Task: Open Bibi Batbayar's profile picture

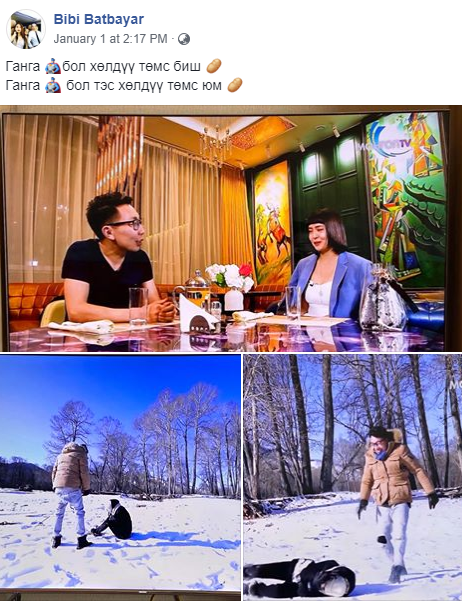Action: click(x=26, y=29)
